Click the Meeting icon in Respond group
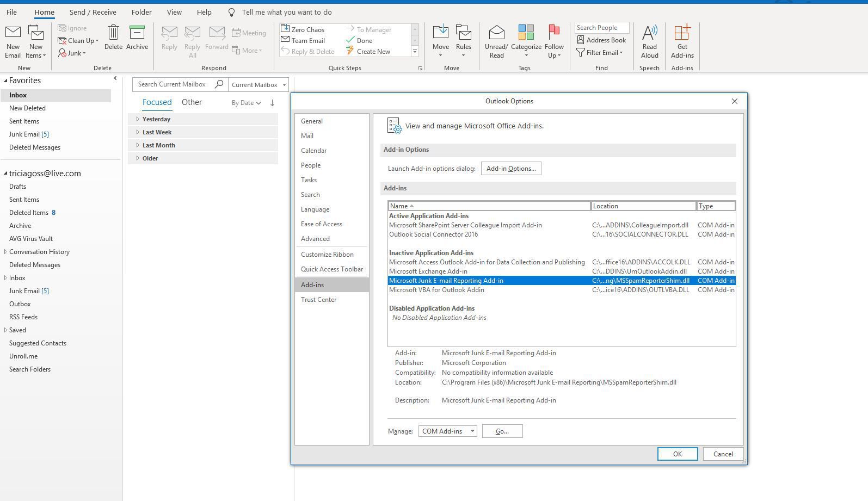868x501 pixels. [x=236, y=33]
